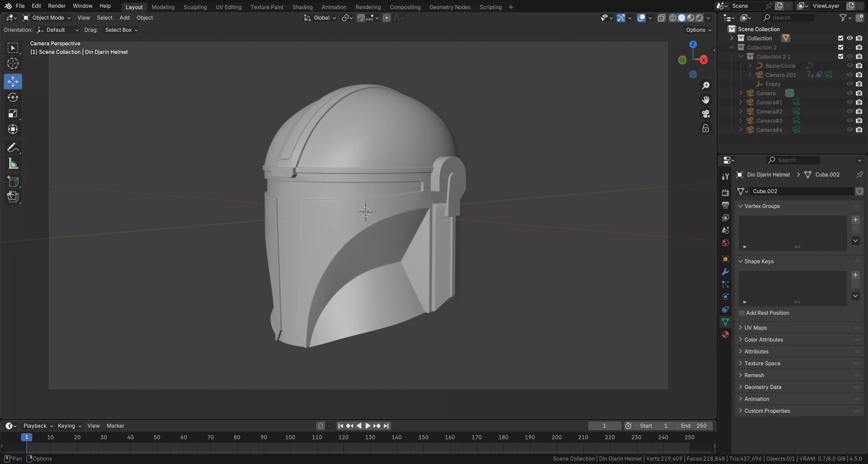The height and width of the screenshot is (464, 868).
Task: Switch to wireframe viewport shading
Action: pos(673,18)
